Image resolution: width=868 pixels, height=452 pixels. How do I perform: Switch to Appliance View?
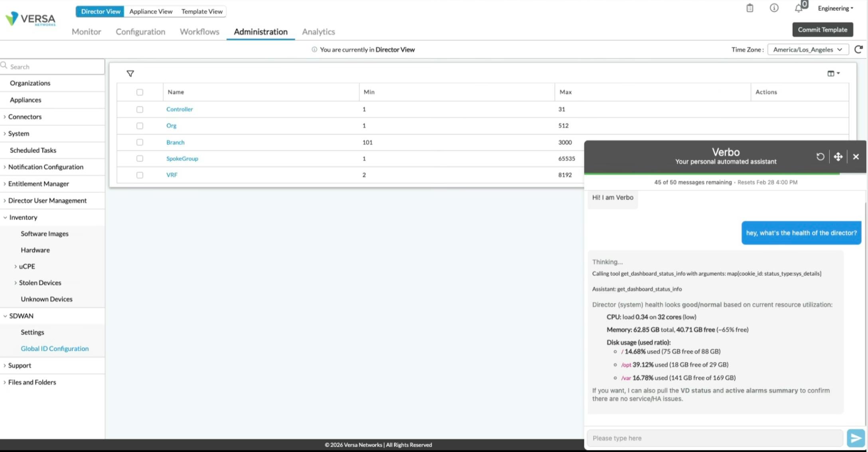coord(151,11)
